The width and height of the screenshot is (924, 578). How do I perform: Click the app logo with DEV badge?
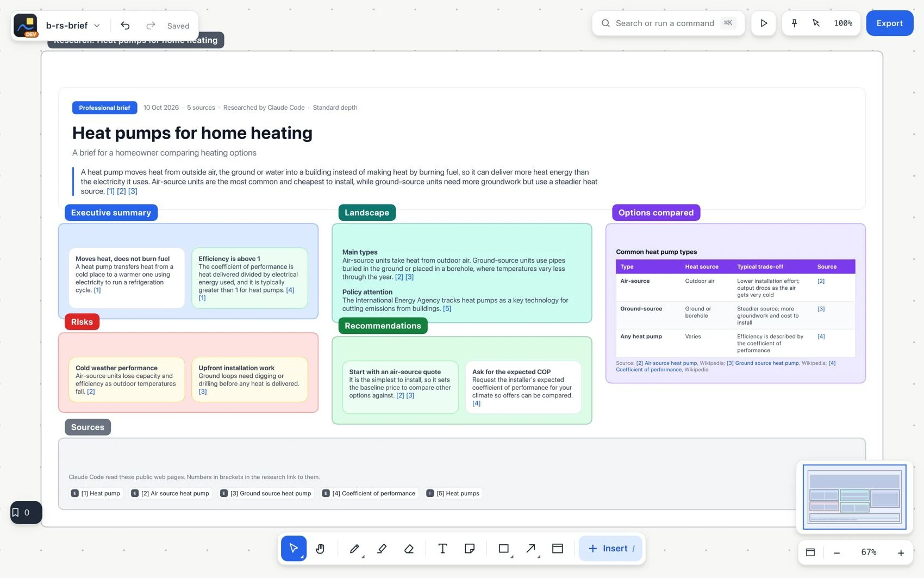[x=26, y=26]
